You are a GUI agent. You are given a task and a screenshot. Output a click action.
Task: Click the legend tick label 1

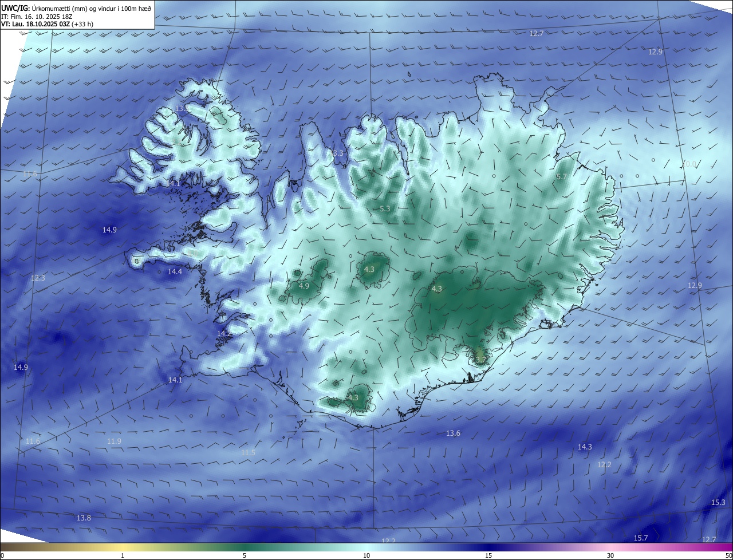point(123,555)
